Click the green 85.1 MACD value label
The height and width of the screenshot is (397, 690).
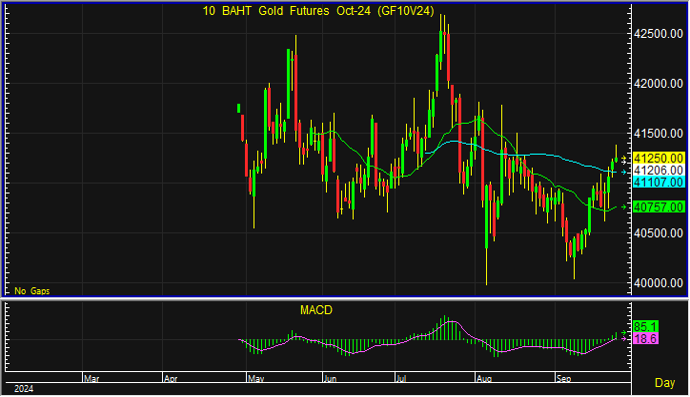[x=646, y=327]
